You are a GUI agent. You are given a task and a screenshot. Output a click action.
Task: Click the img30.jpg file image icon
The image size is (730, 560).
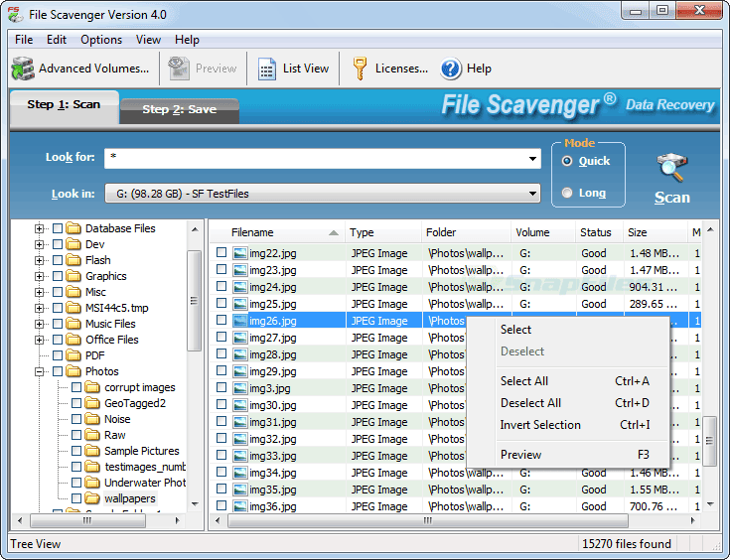tap(240, 405)
